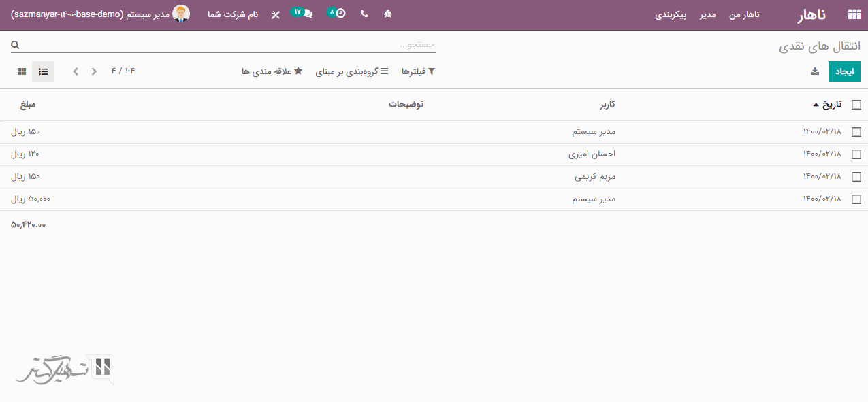Click the download export icon
Image resolution: width=868 pixels, height=402 pixels.
pos(815,71)
